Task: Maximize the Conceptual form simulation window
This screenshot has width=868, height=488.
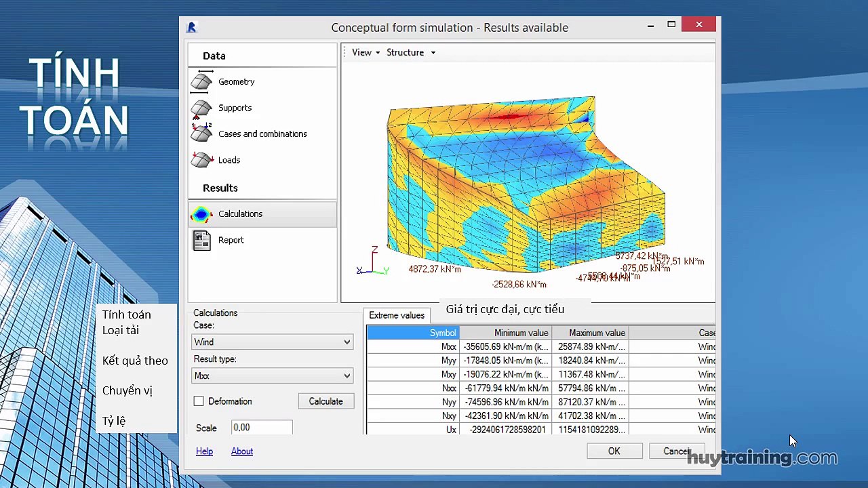Action: tap(671, 25)
